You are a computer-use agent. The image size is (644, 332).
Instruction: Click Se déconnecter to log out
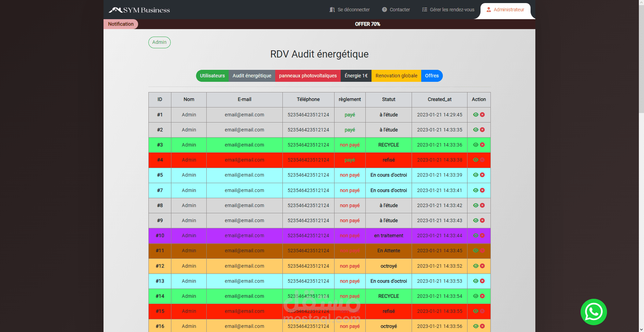click(x=350, y=10)
